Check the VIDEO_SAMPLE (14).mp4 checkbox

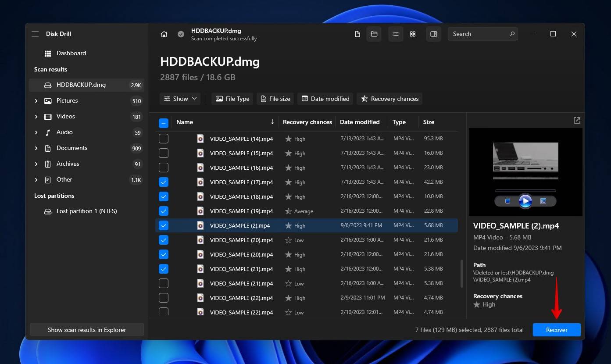point(164,139)
